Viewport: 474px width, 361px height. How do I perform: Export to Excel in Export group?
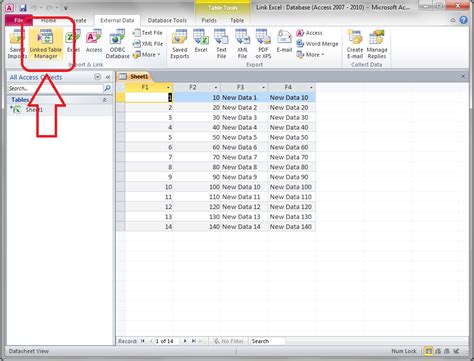click(201, 41)
